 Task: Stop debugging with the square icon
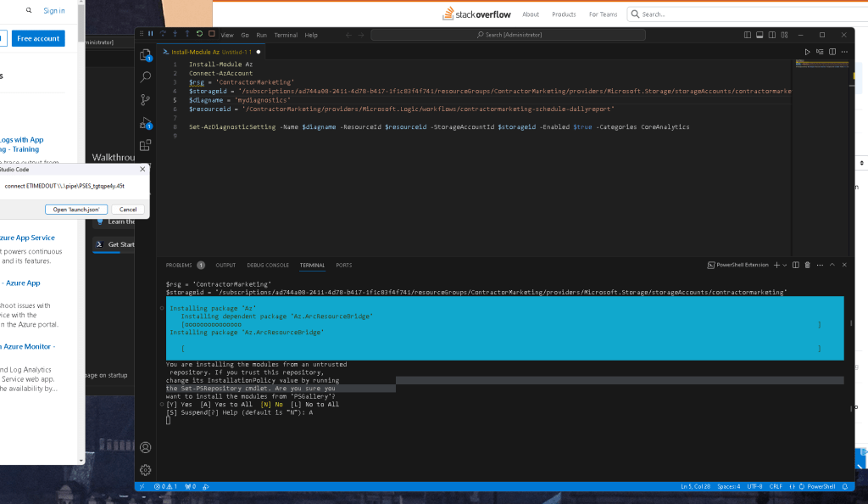pyautogui.click(x=211, y=34)
